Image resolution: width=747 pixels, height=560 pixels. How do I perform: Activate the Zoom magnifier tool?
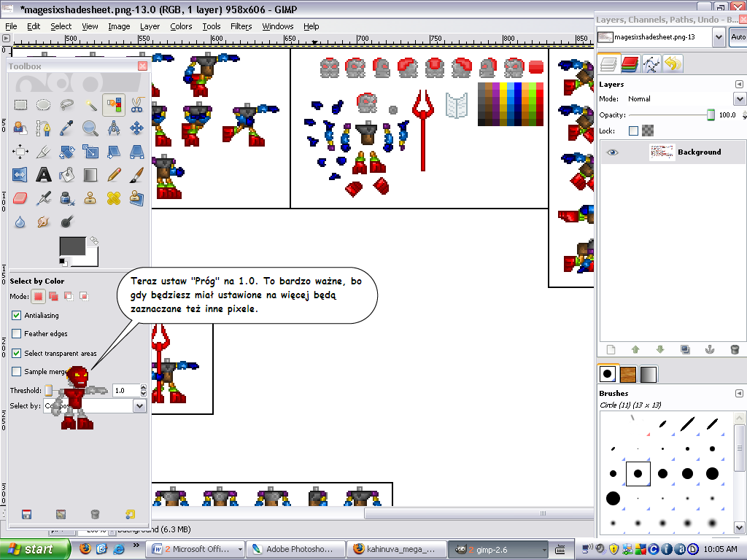90,128
